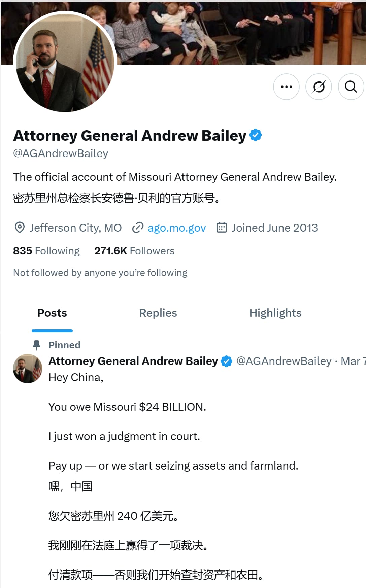The width and height of the screenshot is (366, 588).
Task: Click the verified badge in the pinned post
Action: (226, 361)
